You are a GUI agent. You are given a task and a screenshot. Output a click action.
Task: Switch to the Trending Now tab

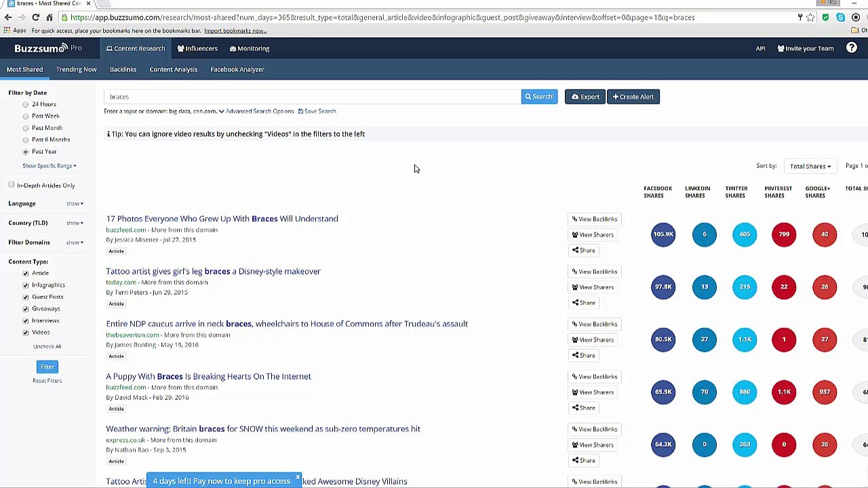[77, 69]
